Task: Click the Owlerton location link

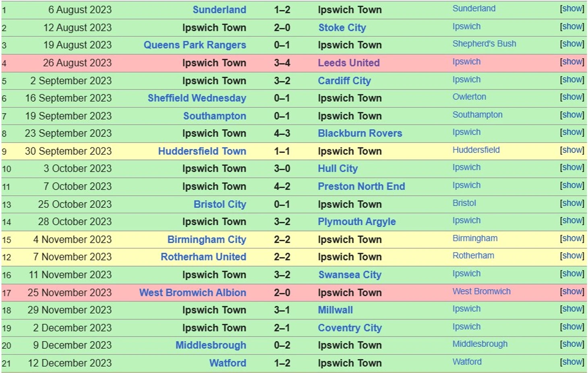Action: pos(469,97)
